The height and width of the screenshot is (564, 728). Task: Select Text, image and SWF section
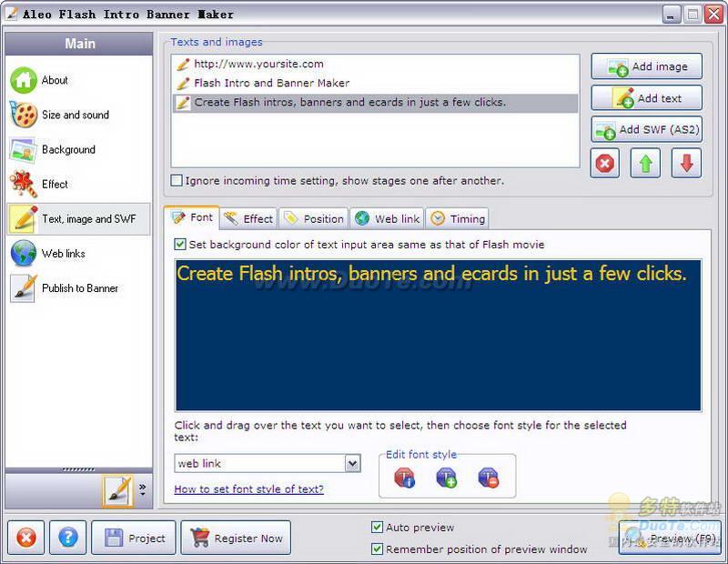78,218
